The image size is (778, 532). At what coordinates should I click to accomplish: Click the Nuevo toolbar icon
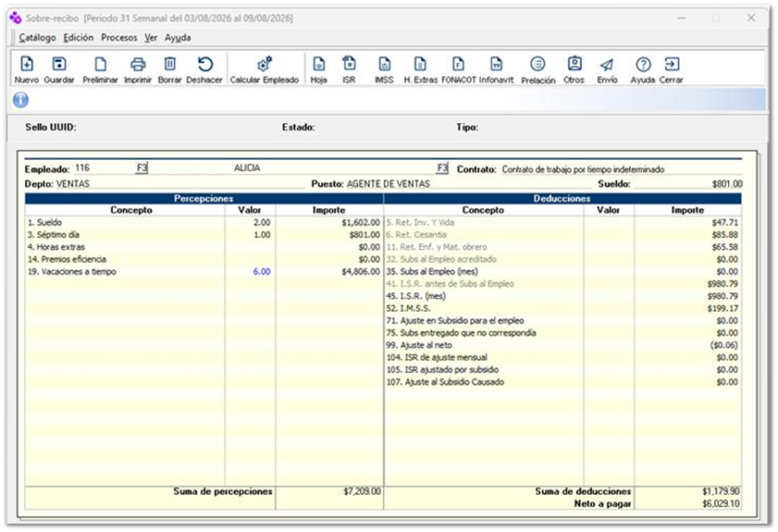27,64
